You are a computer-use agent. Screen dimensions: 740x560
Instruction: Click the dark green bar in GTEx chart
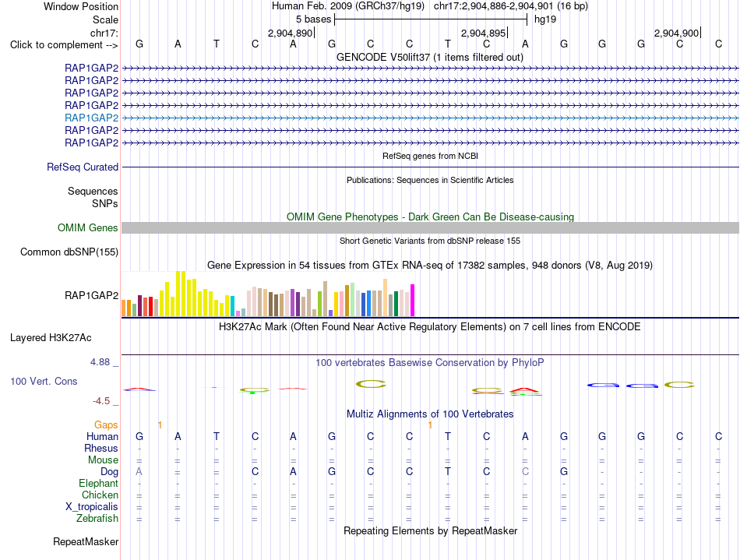click(396, 304)
